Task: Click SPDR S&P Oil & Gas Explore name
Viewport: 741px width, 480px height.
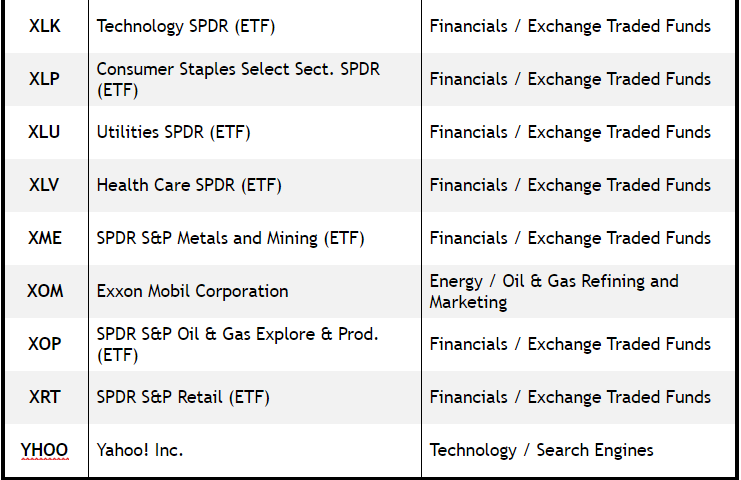Action: [x=238, y=344]
